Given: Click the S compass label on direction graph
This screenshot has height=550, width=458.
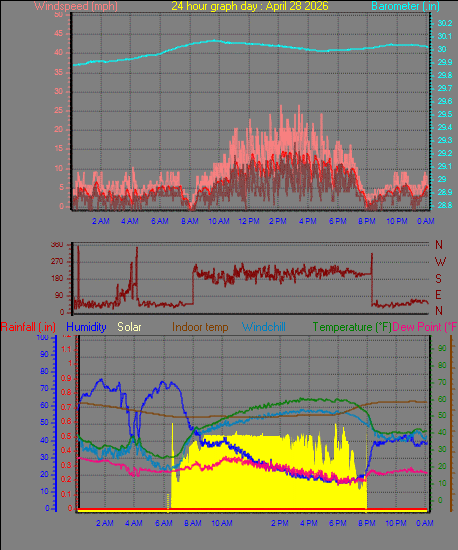Looking at the screenshot, I should [438, 279].
